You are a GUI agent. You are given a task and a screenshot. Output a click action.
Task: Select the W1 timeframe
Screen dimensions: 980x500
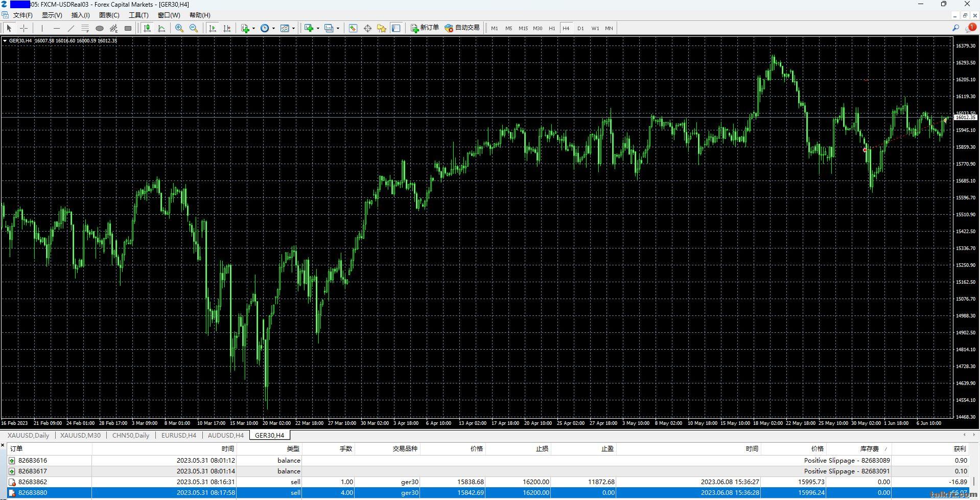click(x=595, y=28)
